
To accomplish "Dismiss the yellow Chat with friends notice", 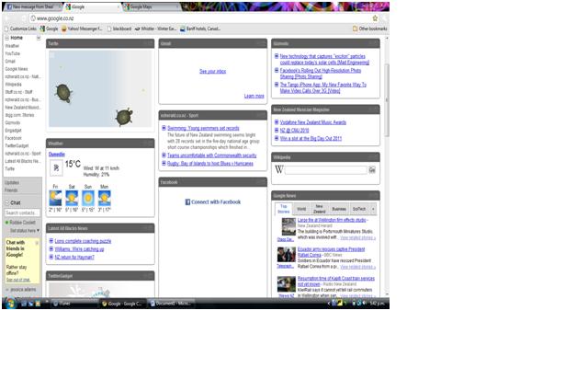I will pyautogui.click(x=37, y=243).
